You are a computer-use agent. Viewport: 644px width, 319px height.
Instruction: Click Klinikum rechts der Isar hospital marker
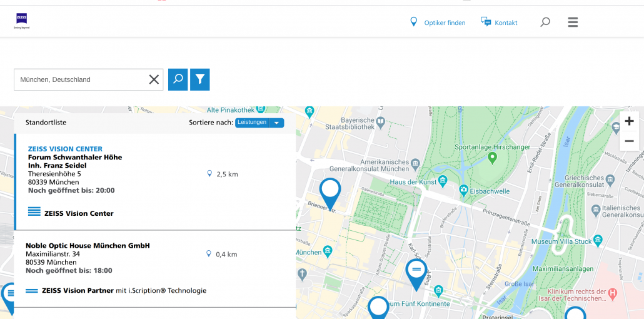pos(613,293)
